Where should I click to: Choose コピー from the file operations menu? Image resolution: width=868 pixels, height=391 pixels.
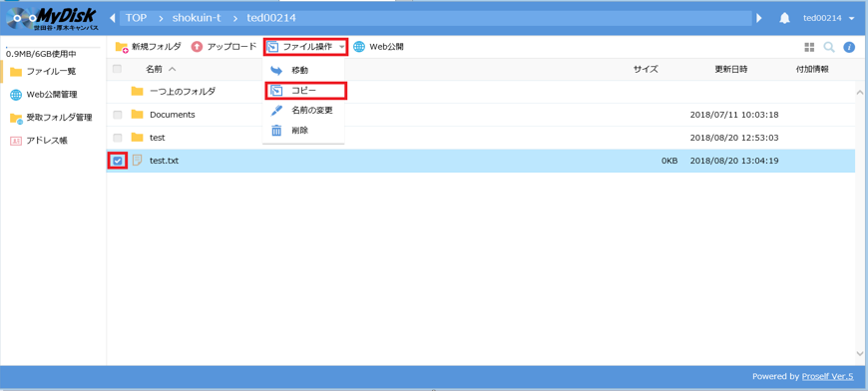[x=305, y=91]
